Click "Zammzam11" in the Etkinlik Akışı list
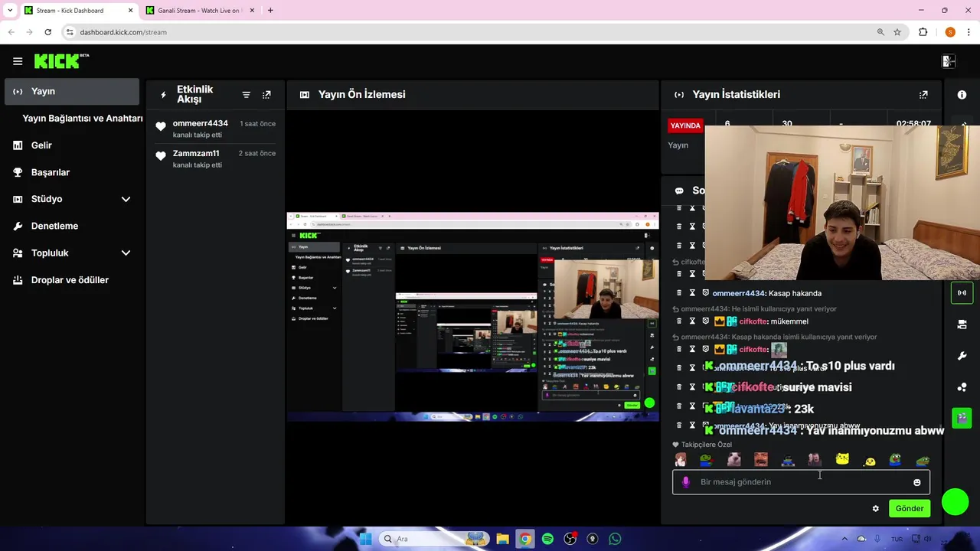 click(196, 153)
